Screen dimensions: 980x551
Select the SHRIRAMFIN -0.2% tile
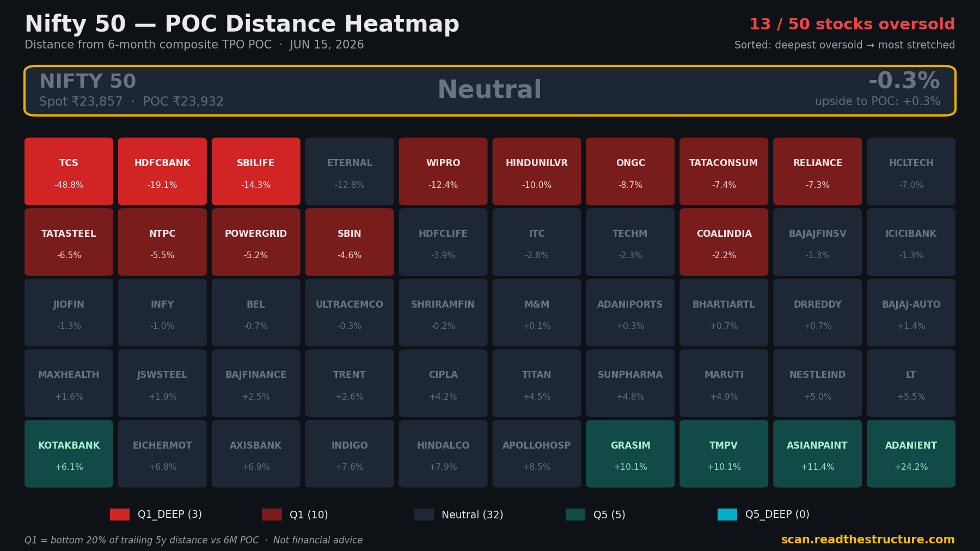[443, 313]
